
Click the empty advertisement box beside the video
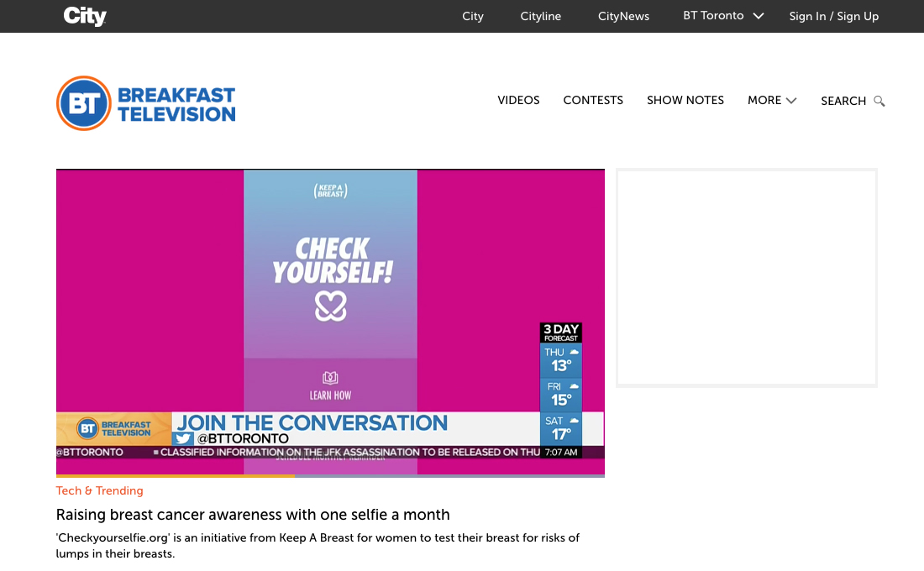coord(747,278)
